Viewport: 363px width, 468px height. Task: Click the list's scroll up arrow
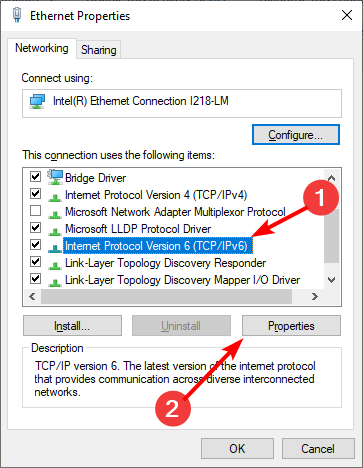coord(331,178)
